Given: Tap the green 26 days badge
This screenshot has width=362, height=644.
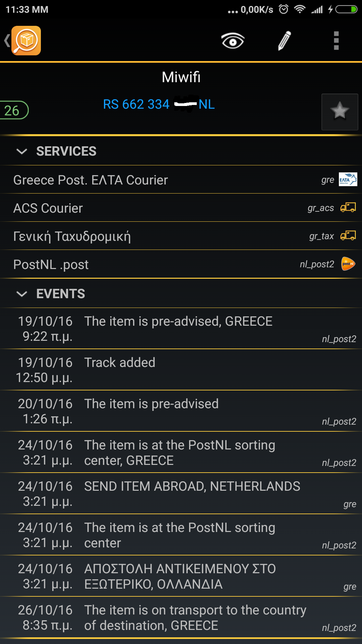Looking at the screenshot, I should 13,110.
